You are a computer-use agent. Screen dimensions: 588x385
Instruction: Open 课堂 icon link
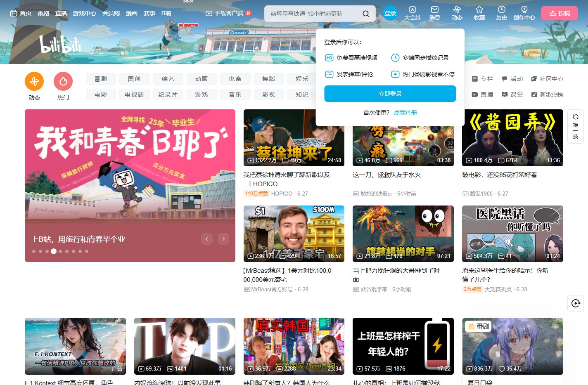pyautogui.click(x=512, y=94)
